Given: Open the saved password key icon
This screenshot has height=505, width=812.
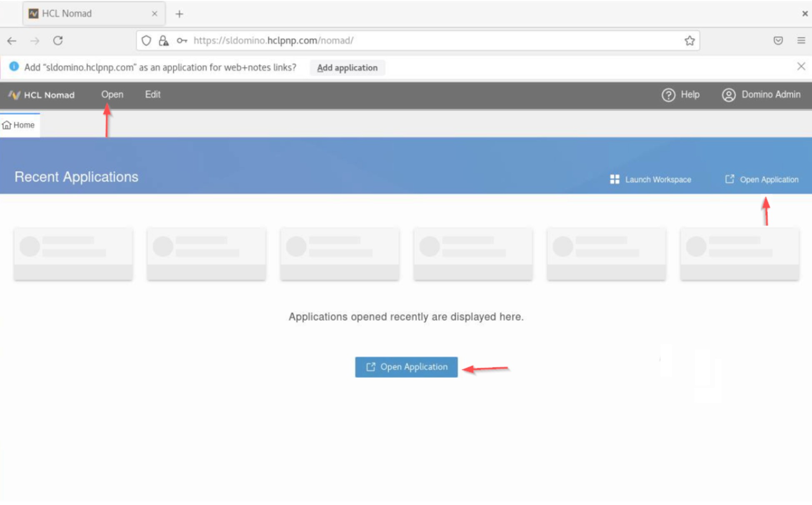Looking at the screenshot, I should tap(182, 40).
